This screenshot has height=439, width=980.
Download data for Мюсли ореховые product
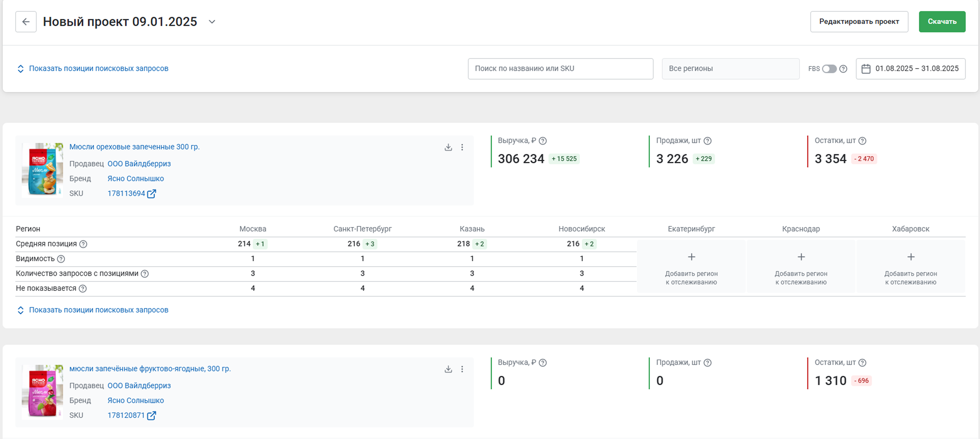click(448, 147)
